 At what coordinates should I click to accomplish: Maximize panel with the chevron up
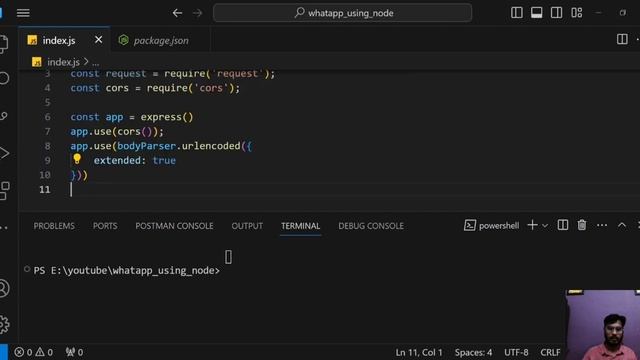pyautogui.click(x=622, y=225)
